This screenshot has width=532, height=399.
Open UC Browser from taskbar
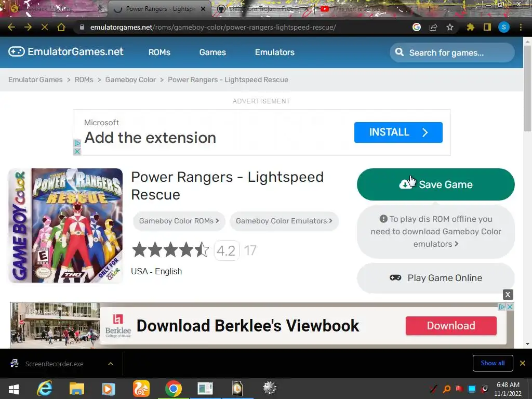[x=141, y=389]
